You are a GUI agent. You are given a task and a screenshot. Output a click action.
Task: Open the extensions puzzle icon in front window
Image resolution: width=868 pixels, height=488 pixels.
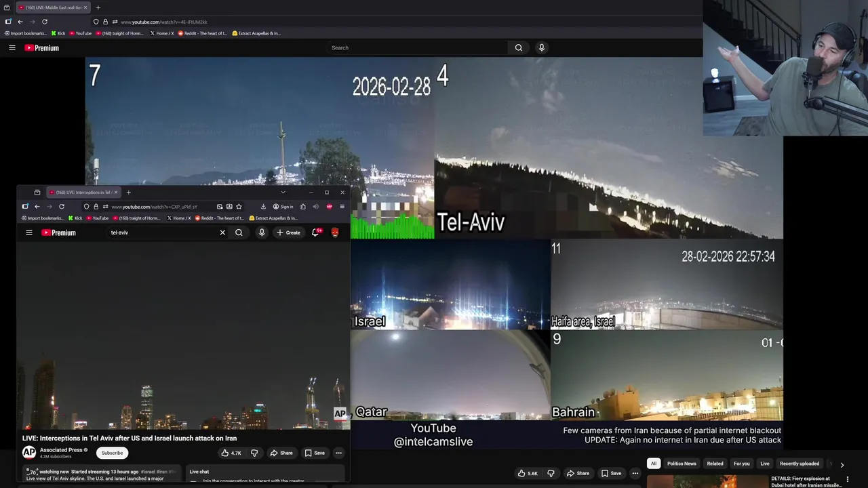click(x=303, y=207)
